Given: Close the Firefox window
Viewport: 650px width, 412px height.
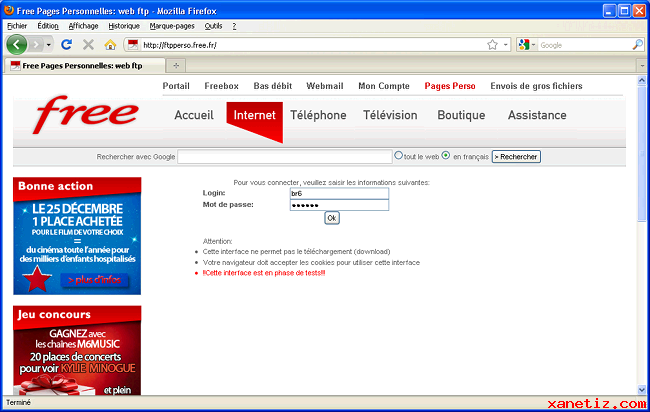Looking at the screenshot, I should 638,11.
